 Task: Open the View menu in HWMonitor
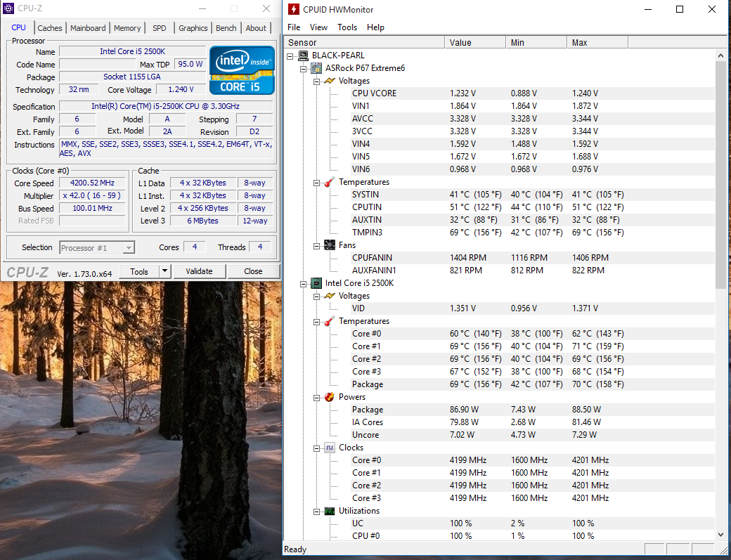point(319,27)
